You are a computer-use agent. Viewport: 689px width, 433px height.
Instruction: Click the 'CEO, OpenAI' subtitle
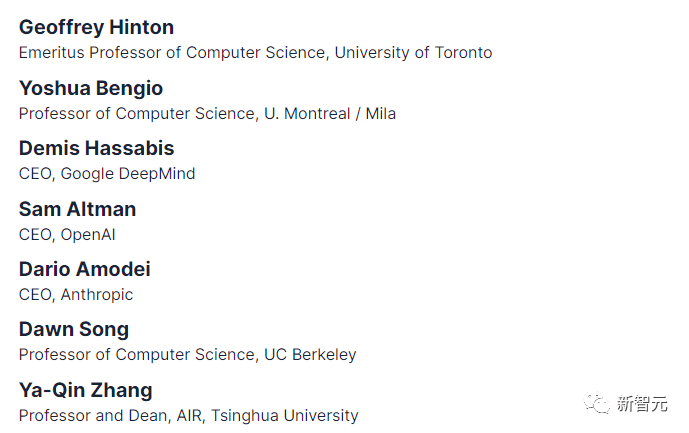(67, 235)
